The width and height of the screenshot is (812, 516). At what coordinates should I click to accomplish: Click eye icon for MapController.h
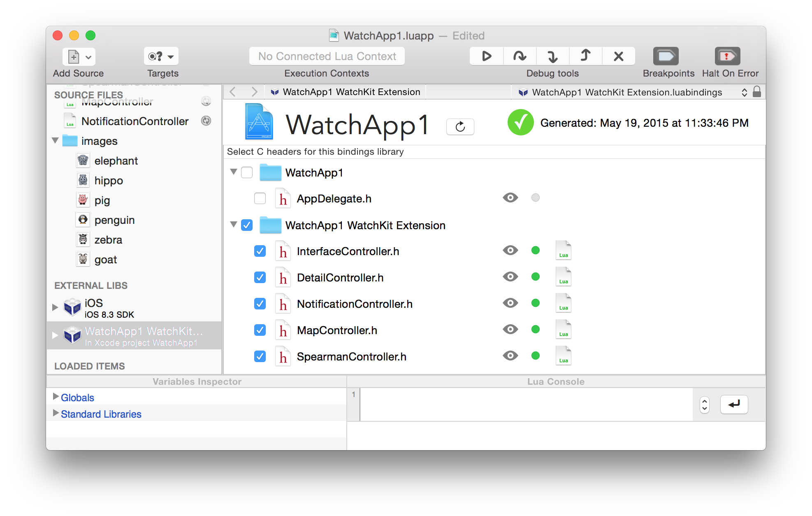tap(510, 329)
